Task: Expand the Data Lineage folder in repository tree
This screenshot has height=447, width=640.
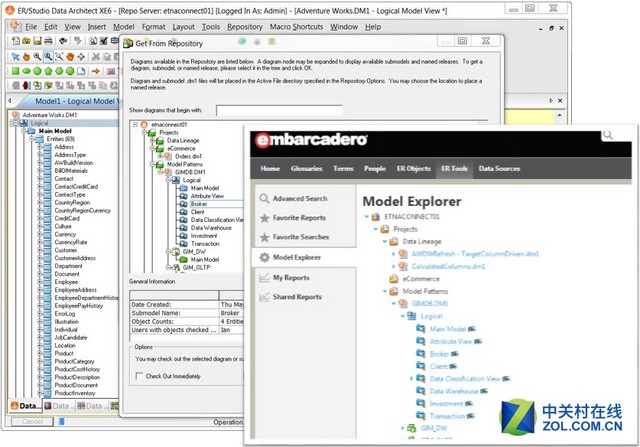Action: (152, 140)
